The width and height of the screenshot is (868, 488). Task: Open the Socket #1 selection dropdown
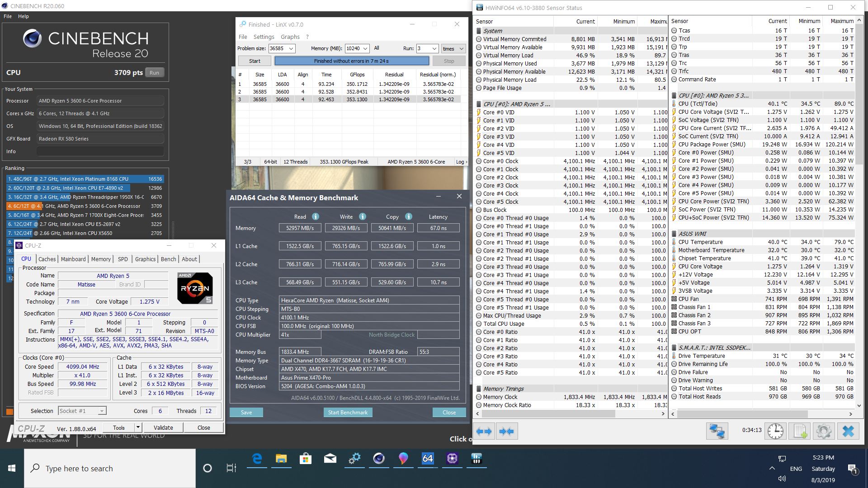point(102,411)
